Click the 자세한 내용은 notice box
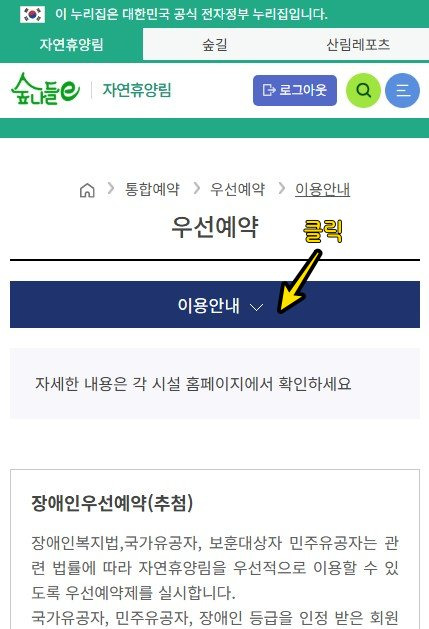Screen dimensions: 429x629 coord(215,383)
